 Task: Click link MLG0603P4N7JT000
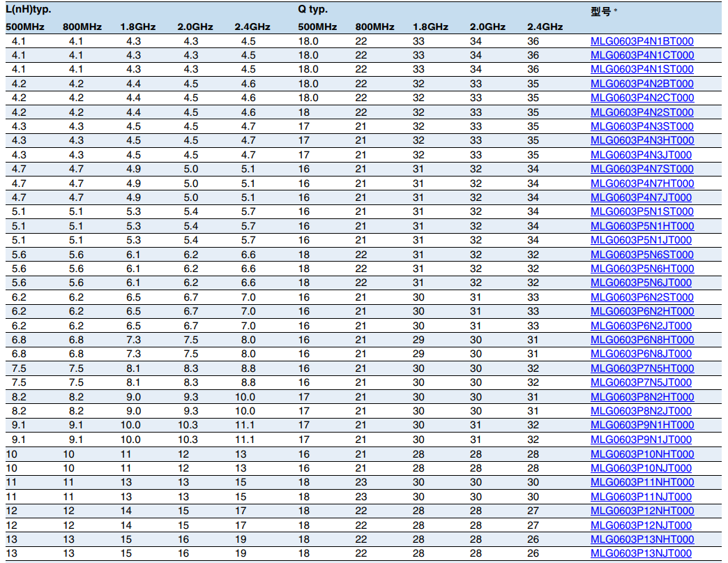point(641,197)
